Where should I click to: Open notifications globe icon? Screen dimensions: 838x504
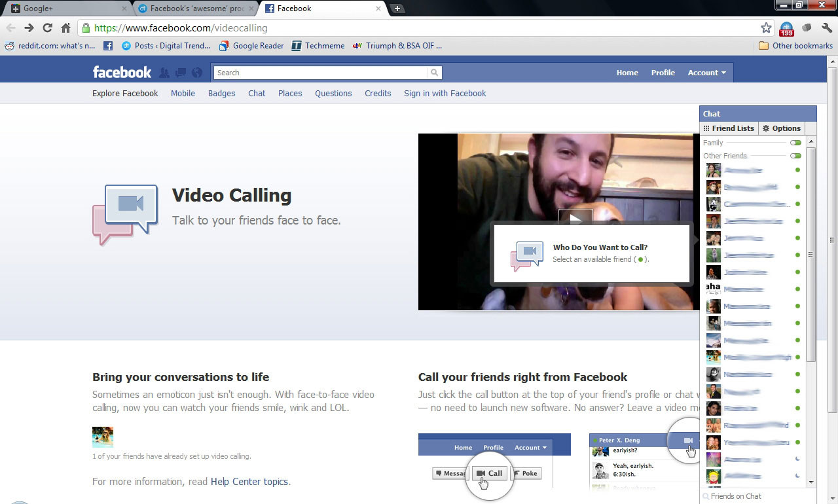[x=197, y=73]
